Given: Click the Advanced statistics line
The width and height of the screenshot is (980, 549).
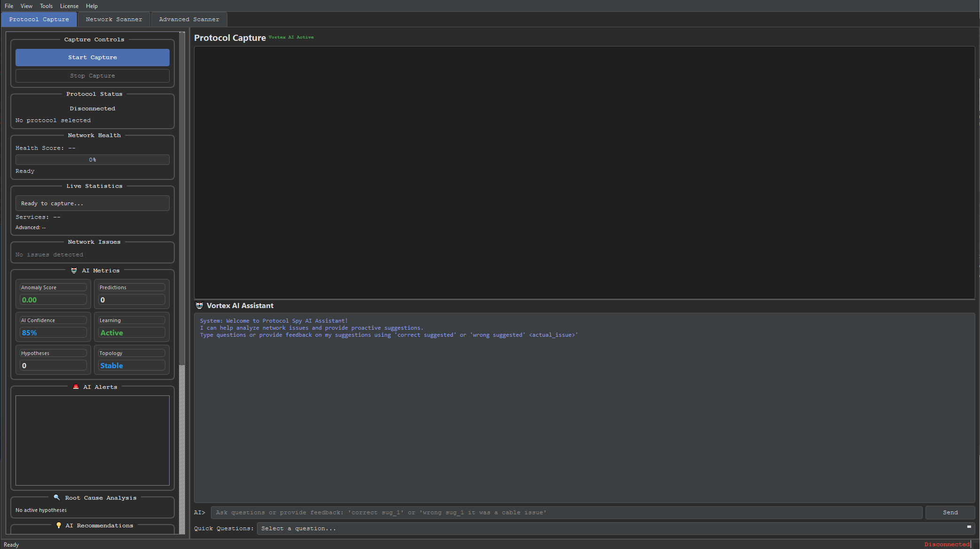Looking at the screenshot, I should tap(31, 227).
